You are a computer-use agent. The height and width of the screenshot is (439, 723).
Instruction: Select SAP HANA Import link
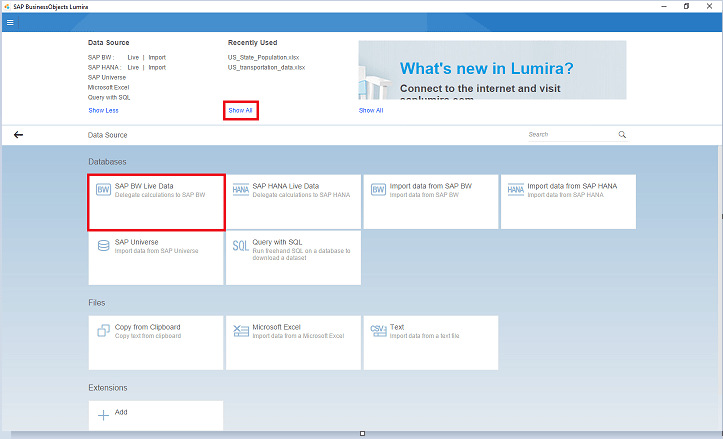pyautogui.click(x=157, y=67)
